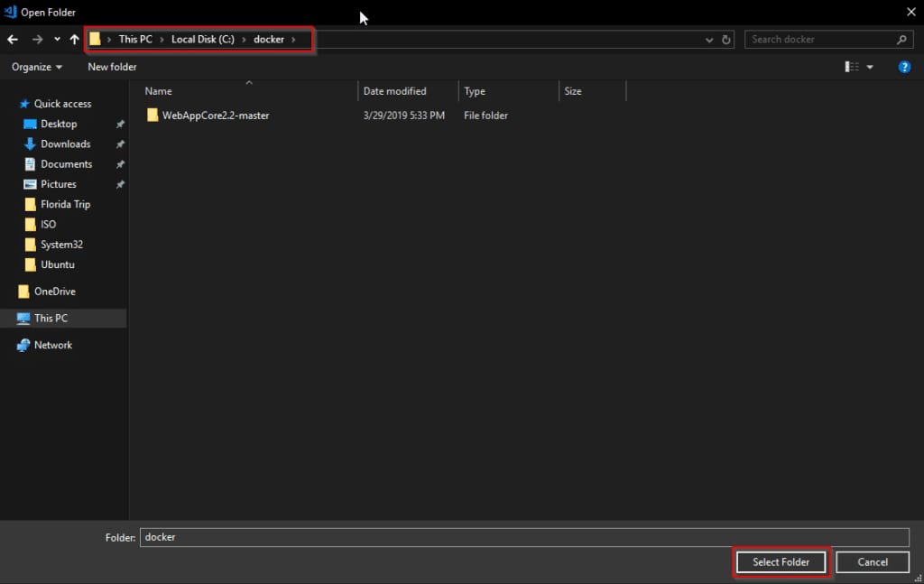This screenshot has height=584, width=924.
Task: Open the ISO folder in sidebar
Action: [x=48, y=224]
